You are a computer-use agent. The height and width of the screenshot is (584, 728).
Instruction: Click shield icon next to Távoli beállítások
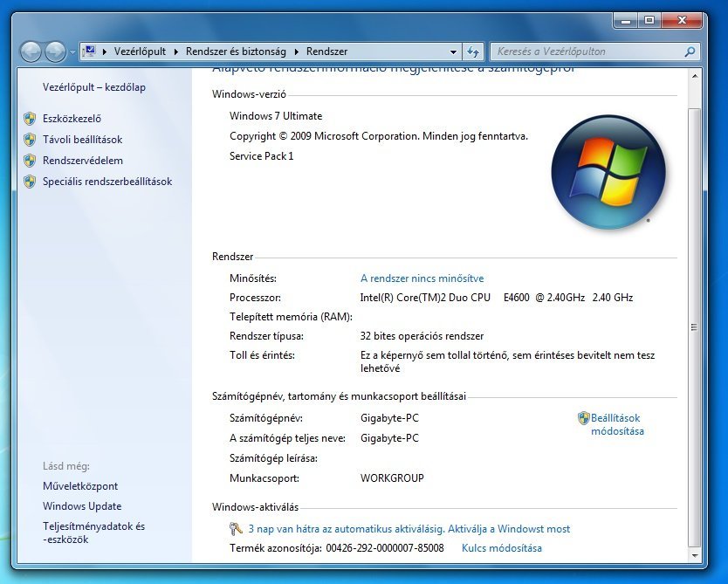tap(30, 140)
